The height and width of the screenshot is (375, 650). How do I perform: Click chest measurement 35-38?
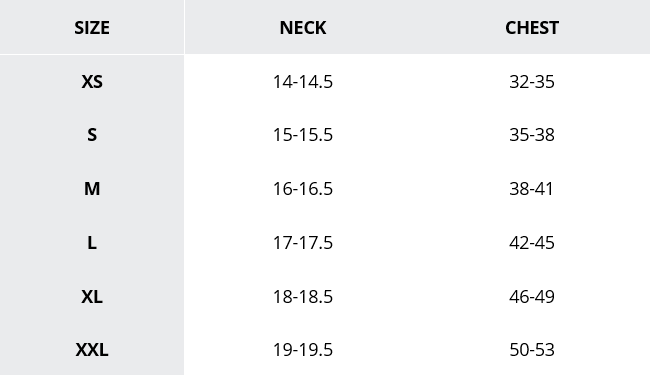tap(532, 135)
